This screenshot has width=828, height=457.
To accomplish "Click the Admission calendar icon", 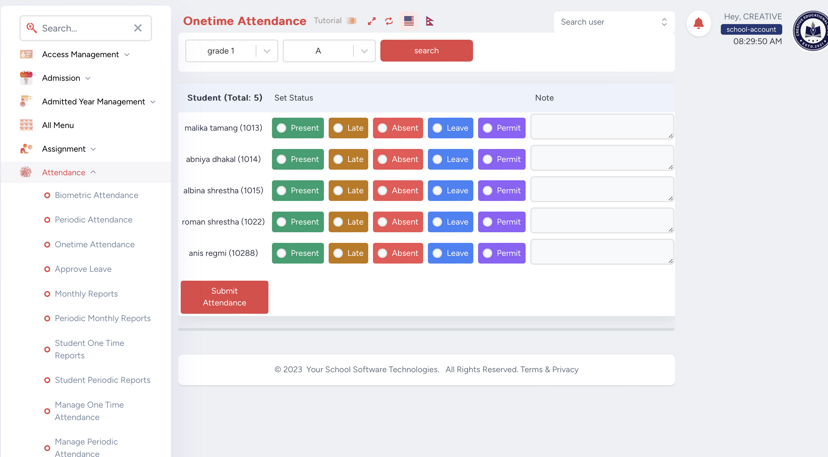I will coord(26,78).
